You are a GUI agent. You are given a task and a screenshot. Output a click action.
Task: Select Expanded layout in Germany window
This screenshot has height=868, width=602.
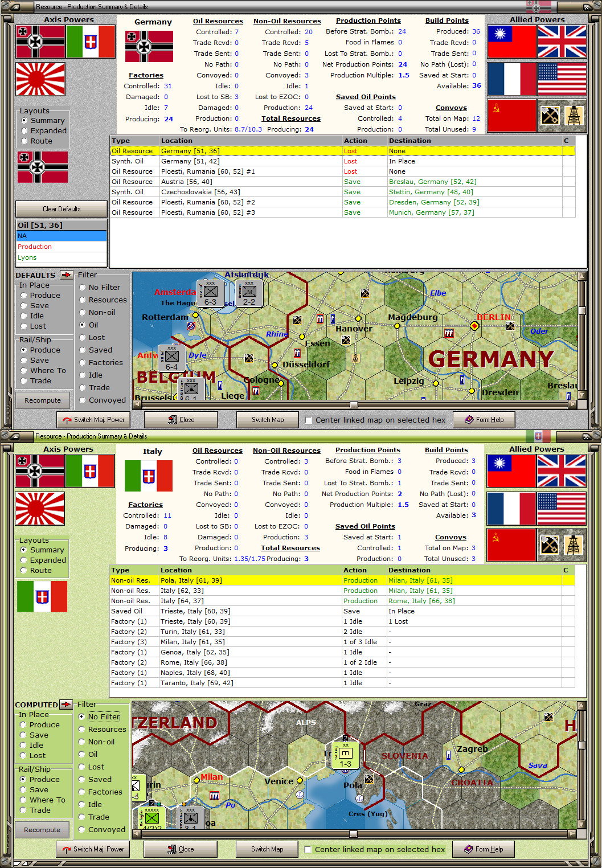click(24, 130)
